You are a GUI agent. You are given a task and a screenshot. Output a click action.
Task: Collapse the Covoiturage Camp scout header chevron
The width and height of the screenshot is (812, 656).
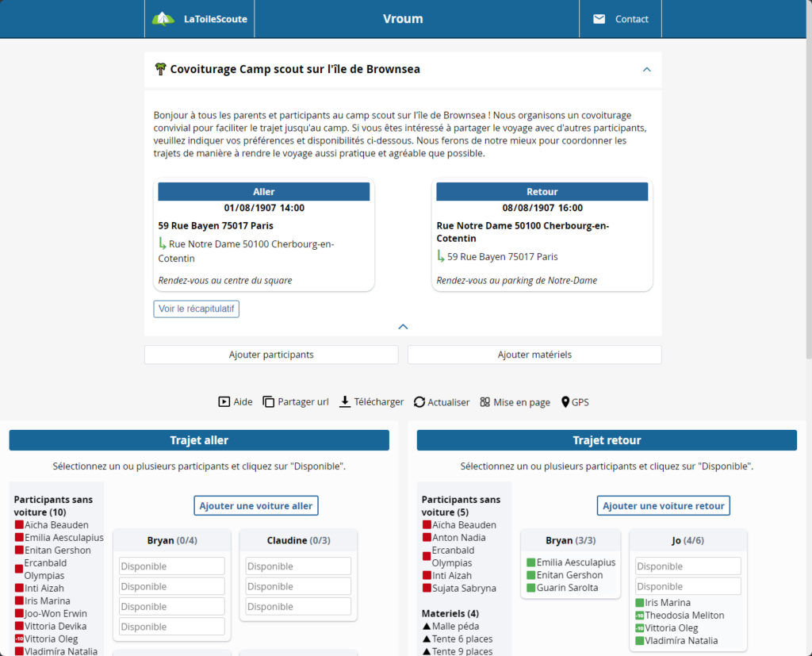point(646,70)
